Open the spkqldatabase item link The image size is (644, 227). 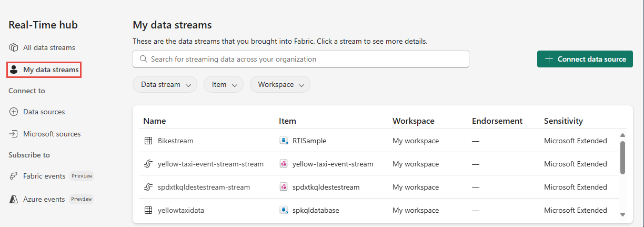point(316,210)
